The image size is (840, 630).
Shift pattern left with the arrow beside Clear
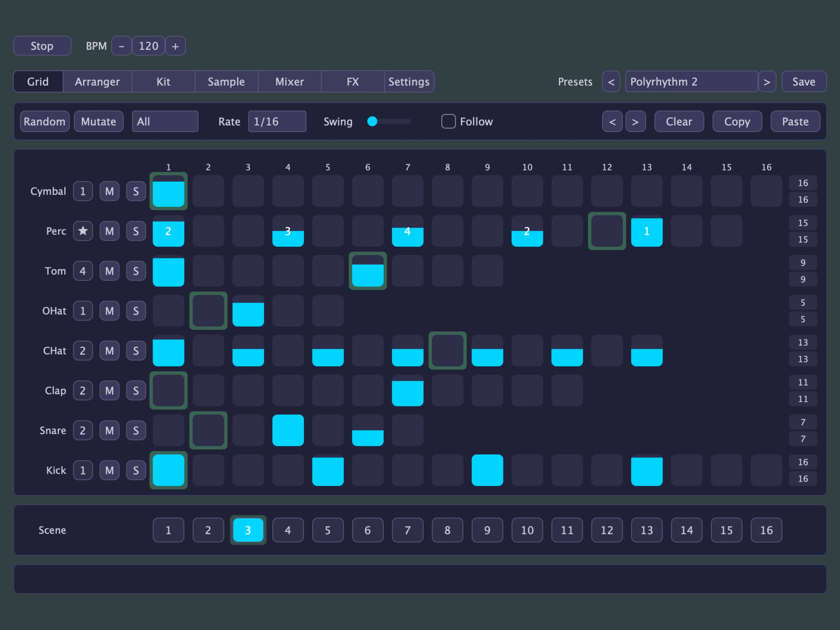click(612, 121)
